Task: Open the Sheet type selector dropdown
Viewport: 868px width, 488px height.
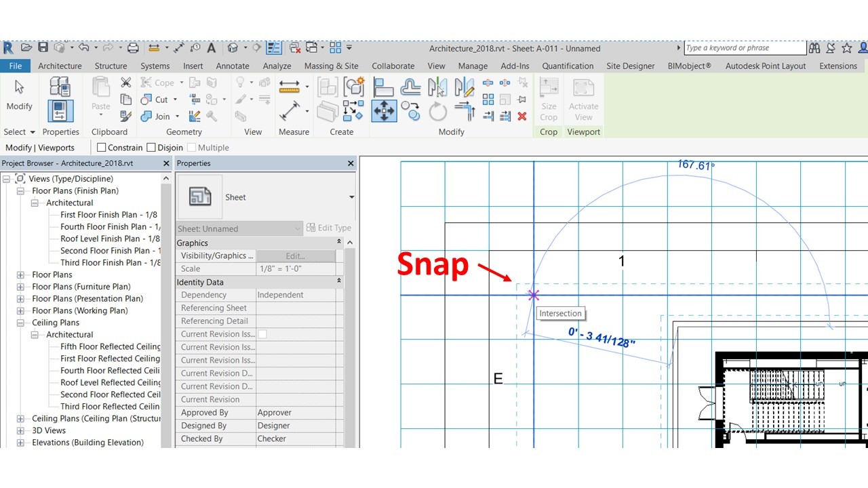Action: click(x=351, y=197)
